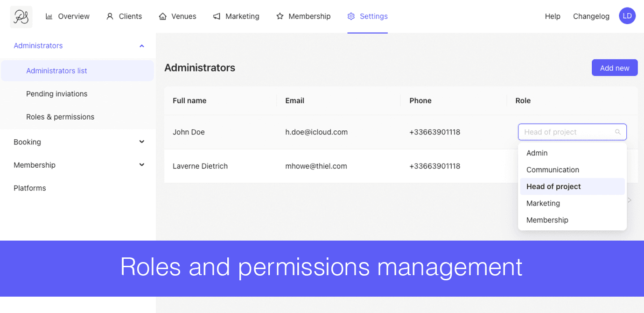Choose Admin from role dropdown

coord(572,153)
